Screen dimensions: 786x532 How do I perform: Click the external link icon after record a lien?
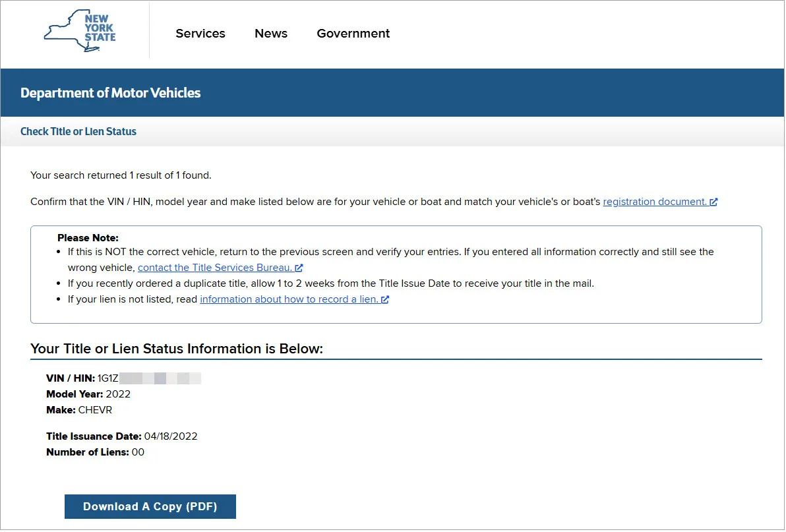(385, 299)
